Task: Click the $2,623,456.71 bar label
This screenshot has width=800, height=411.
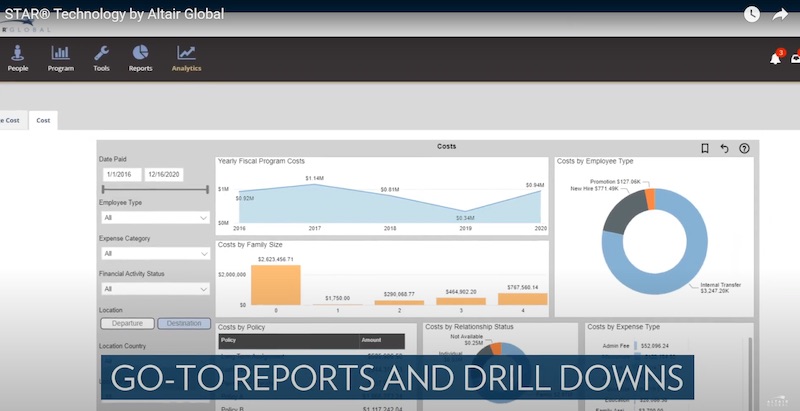Action: coord(276,259)
